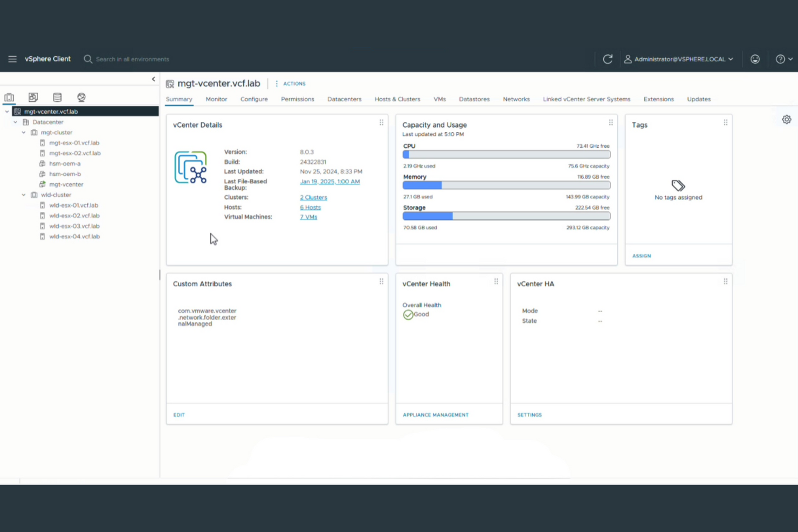Open the Permissions tab

(x=298, y=99)
